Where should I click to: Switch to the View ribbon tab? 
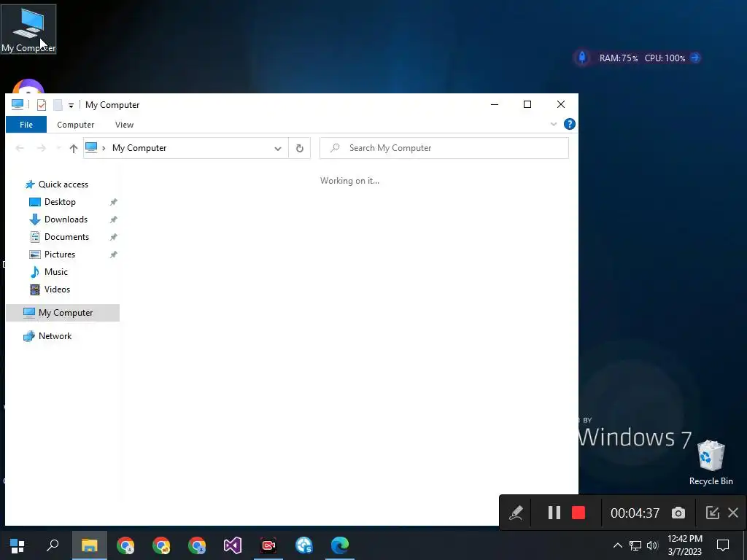pyautogui.click(x=124, y=125)
